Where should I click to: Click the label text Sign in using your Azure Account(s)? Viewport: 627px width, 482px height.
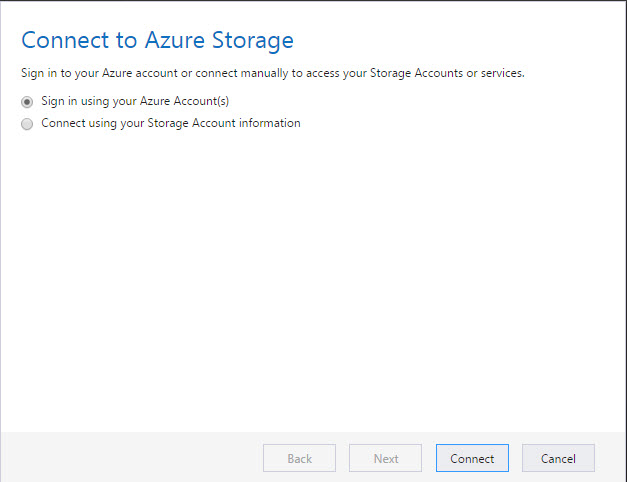tap(135, 102)
